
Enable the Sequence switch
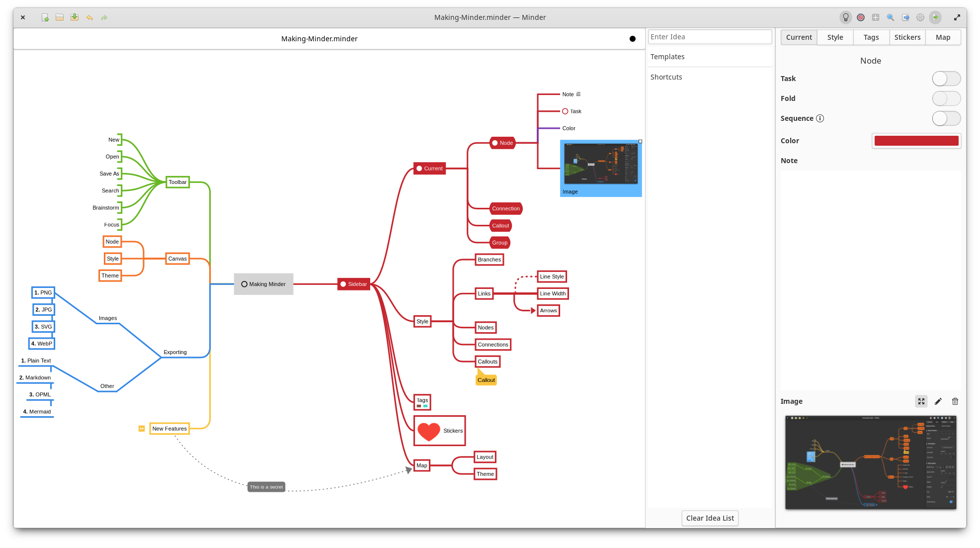[x=946, y=118]
